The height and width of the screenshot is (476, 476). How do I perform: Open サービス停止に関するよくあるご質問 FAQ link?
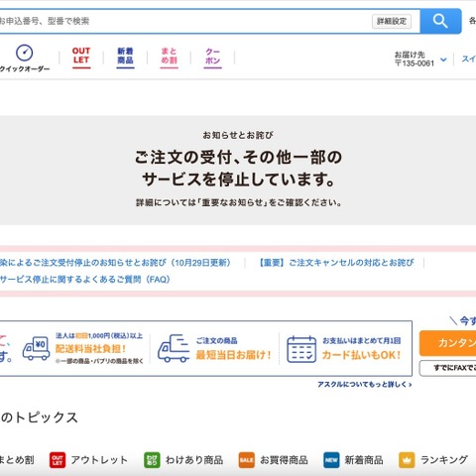[x=85, y=280]
